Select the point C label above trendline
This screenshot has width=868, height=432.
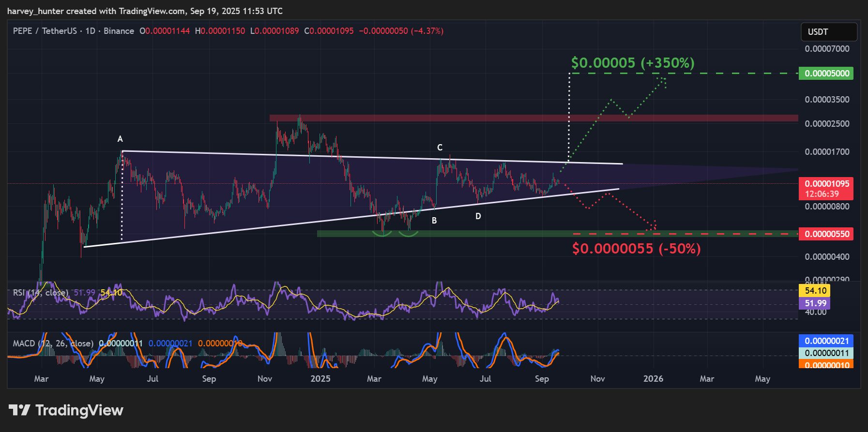[440, 148]
